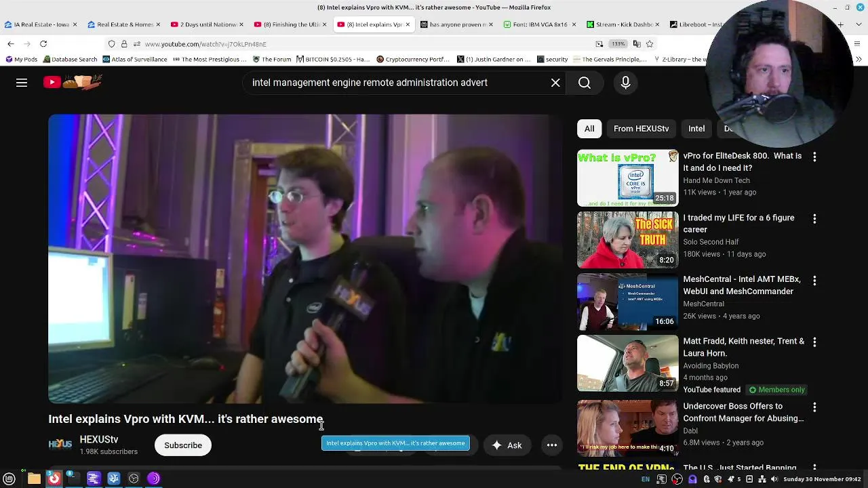Open options menu for Matt Fradd video
The width and height of the screenshot is (868, 488).
(x=814, y=342)
